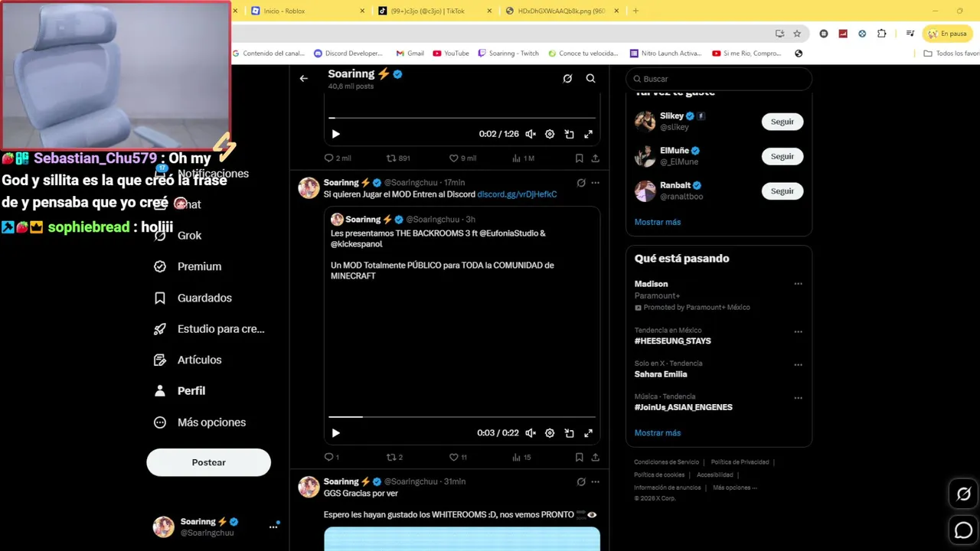Follow ElMuñe
The height and width of the screenshot is (551, 980).
pyautogui.click(x=782, y=156)
